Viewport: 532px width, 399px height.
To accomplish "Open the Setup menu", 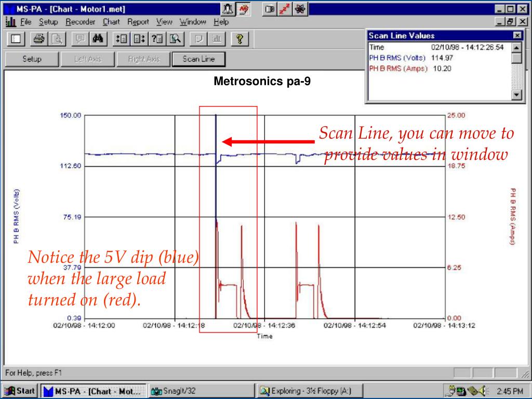I will [x=48, y=22].
